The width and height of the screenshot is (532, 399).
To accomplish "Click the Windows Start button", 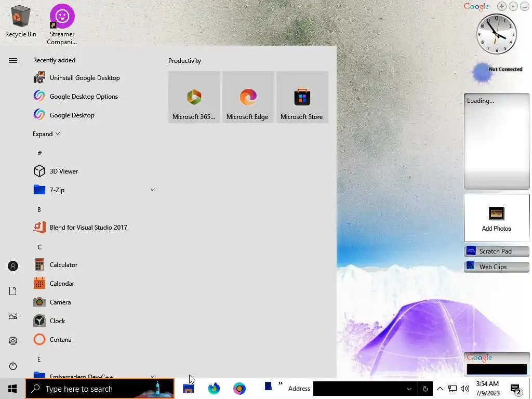I will coord(12,389).
